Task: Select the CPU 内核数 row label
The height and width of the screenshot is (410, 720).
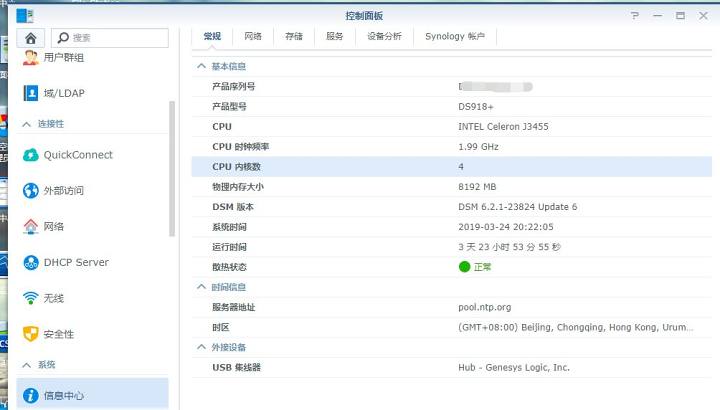Action: (236, 167)
